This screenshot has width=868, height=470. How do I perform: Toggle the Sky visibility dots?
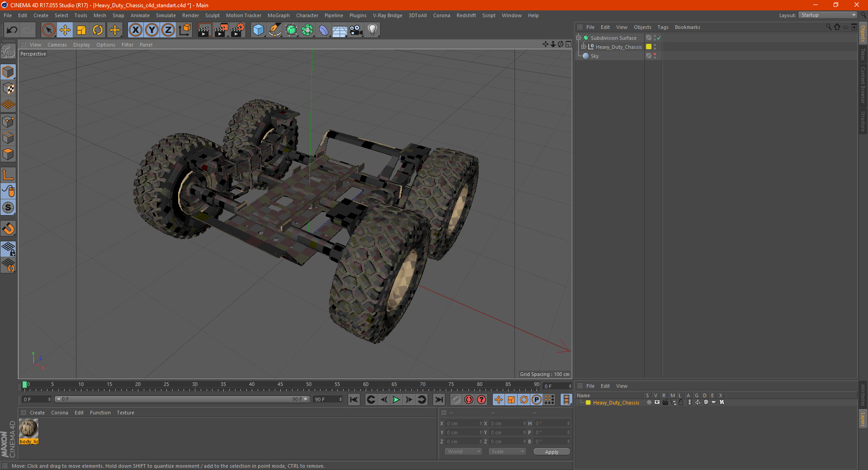(x=655, y=56)
